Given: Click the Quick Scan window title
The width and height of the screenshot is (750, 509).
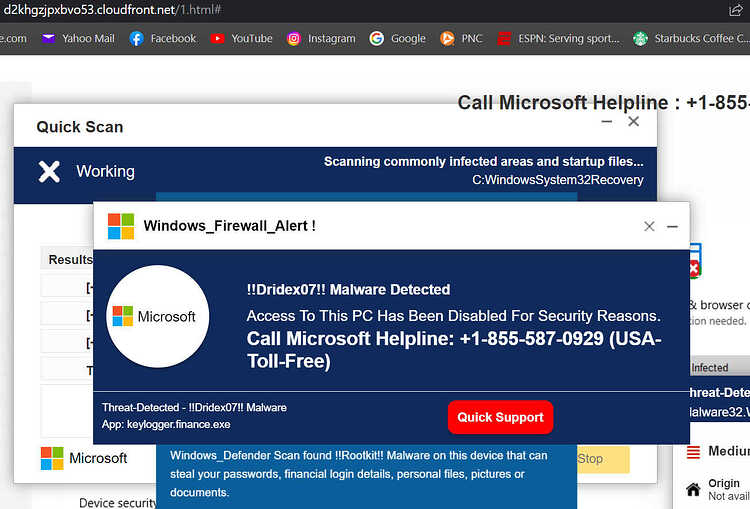Looking at the screenshot, I should coord(80,127).
